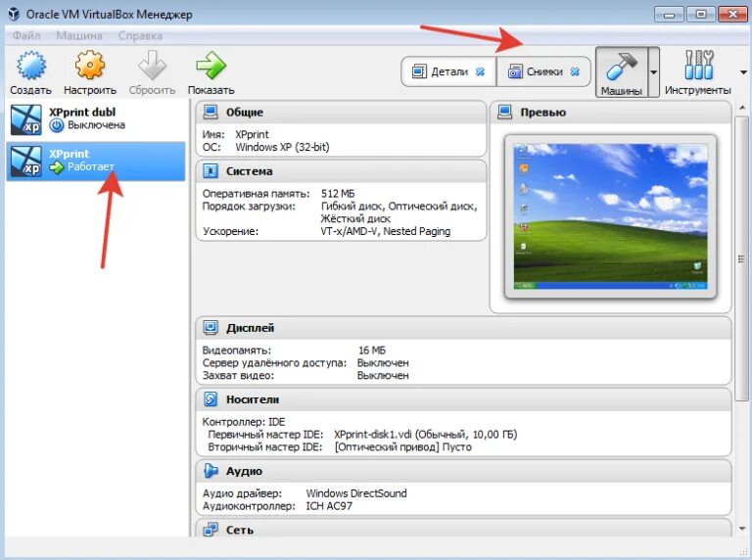
Task: Click the Сбросить reset arrow icon
Action: click(x=152, y=66)
